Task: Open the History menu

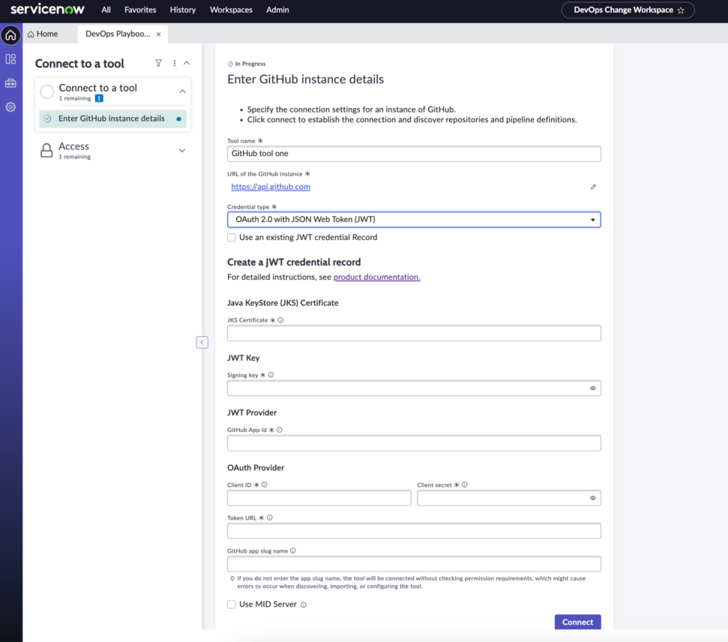Action: tap(183, 10)
